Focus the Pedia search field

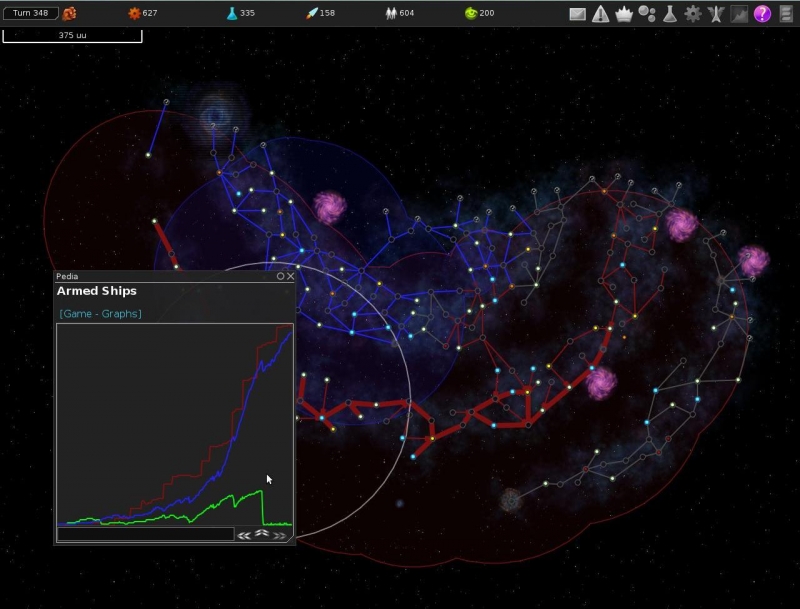coord(145,534)
